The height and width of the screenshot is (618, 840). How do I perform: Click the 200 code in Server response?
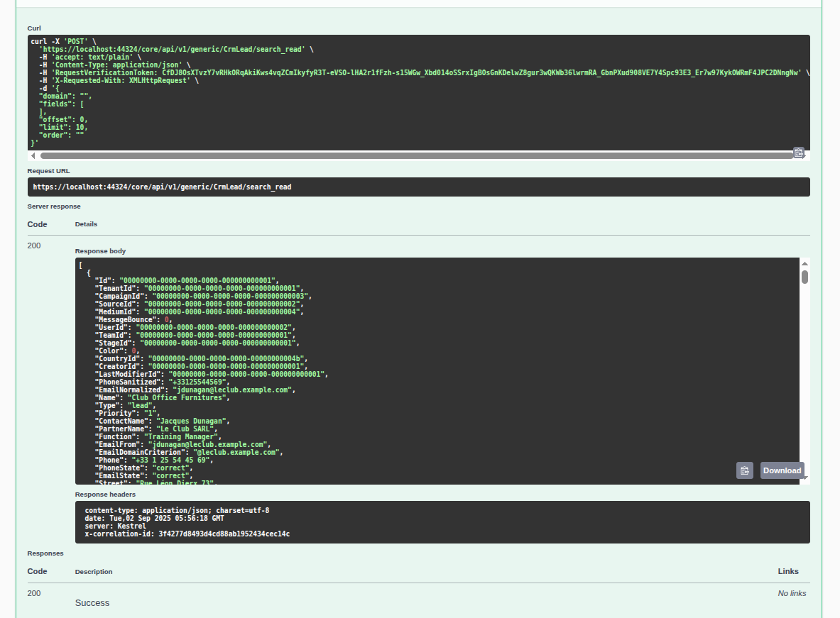point(34,245)
